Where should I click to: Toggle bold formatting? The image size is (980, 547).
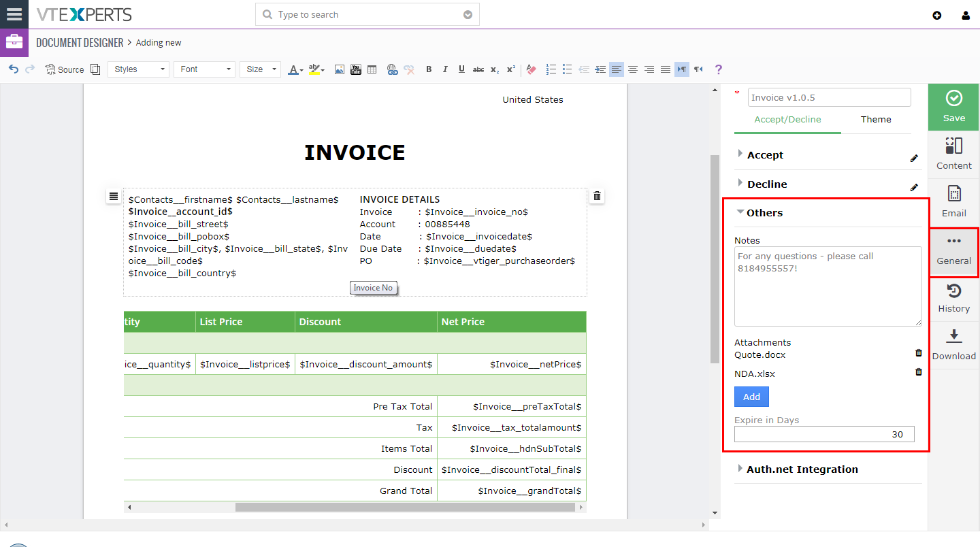(429, 69)
